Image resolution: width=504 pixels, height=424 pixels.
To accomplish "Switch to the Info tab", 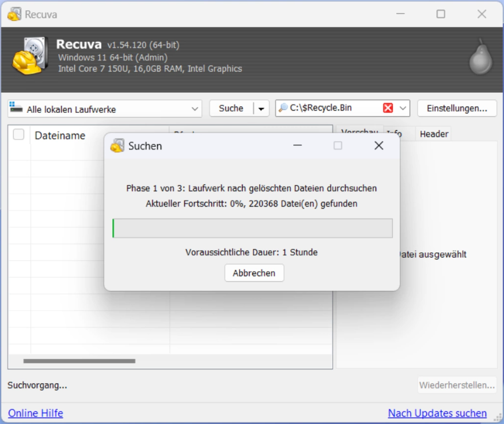I will click(x=395, y=133).
